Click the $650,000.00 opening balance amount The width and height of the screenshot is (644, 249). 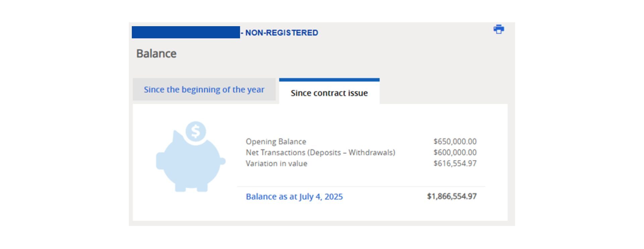click(455, 141)
